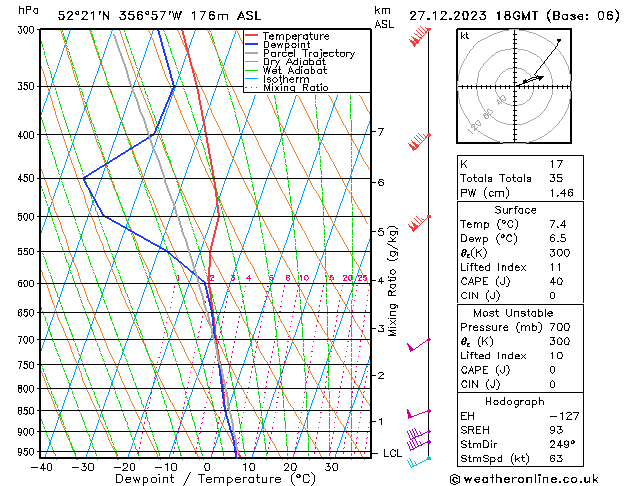Click the EH value -127
The image size is (629, 486).
click(x=564, y=416)
